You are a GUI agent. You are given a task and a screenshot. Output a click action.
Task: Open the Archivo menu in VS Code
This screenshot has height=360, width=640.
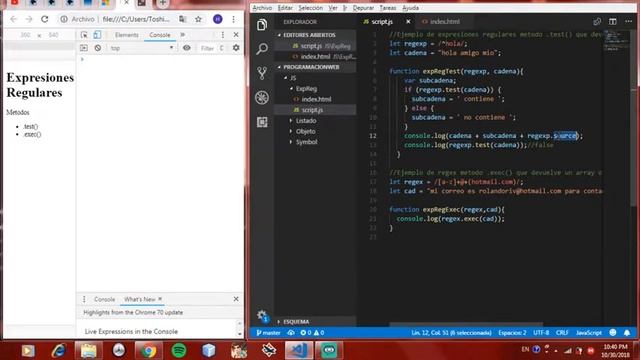pyautogui.click(x=262, y=8)
